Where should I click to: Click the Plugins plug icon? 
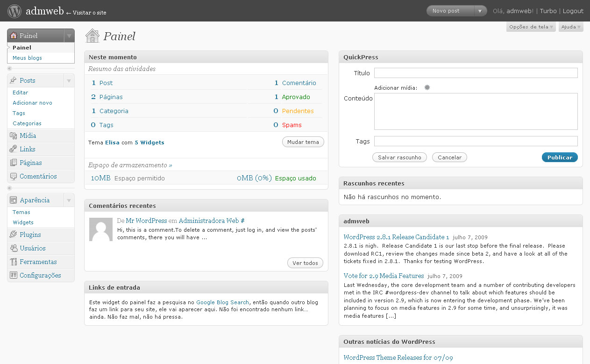[13, 235]
